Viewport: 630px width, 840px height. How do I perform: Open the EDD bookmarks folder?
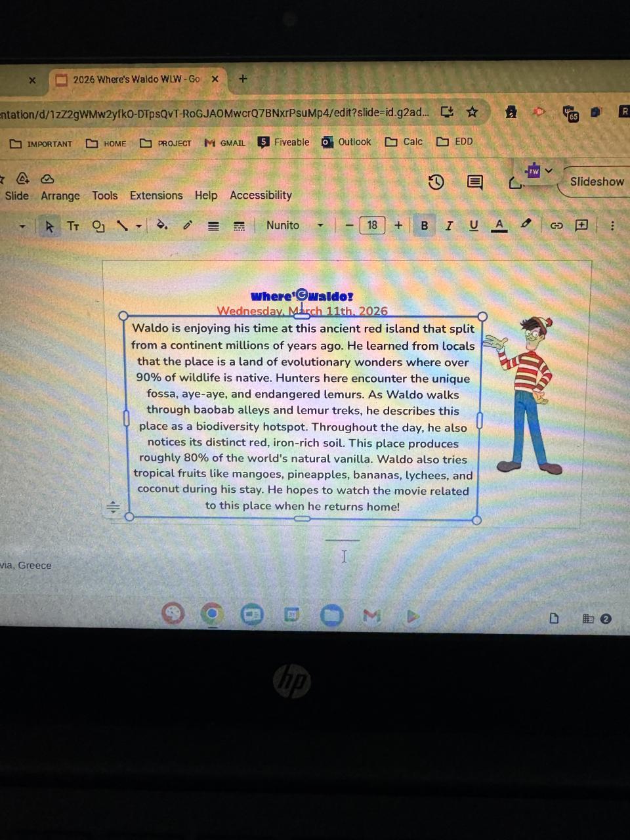click(x=455, y=141)
